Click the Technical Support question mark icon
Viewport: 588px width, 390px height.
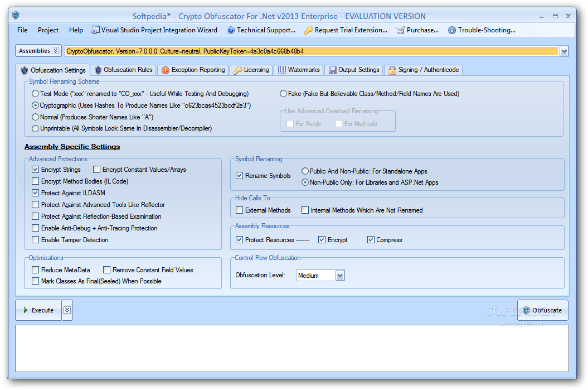point(231,30)
